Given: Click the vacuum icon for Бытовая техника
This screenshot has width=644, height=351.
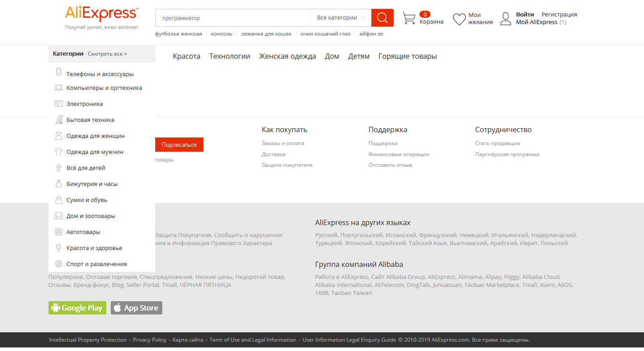Looking at the screenshot, I should (58, 120).
